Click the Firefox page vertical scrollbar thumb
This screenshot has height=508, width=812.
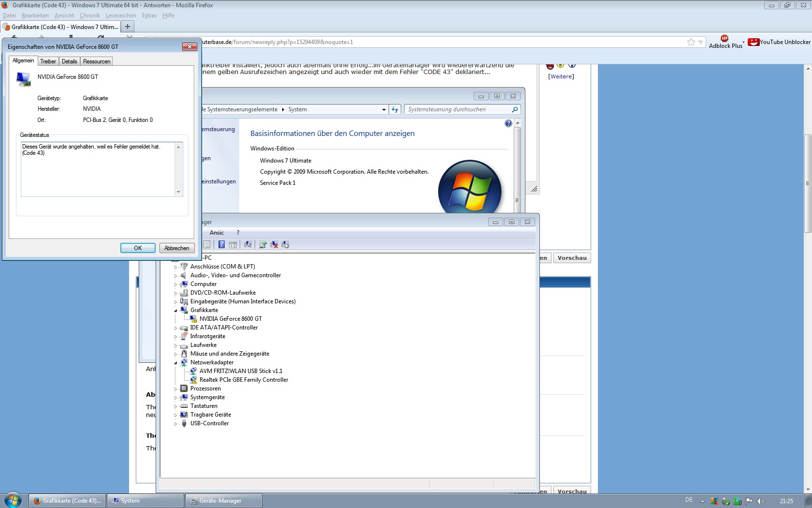pyautogui.click(x=807, y=183)
